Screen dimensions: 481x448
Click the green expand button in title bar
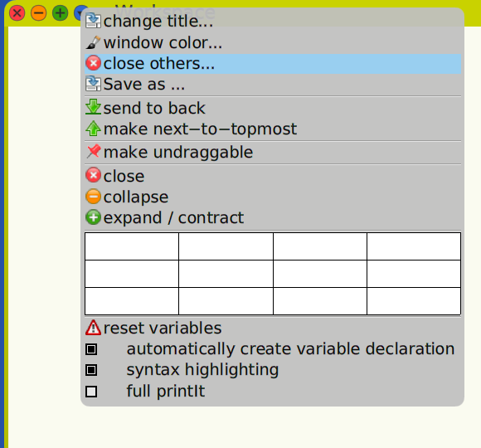point(60,13)
